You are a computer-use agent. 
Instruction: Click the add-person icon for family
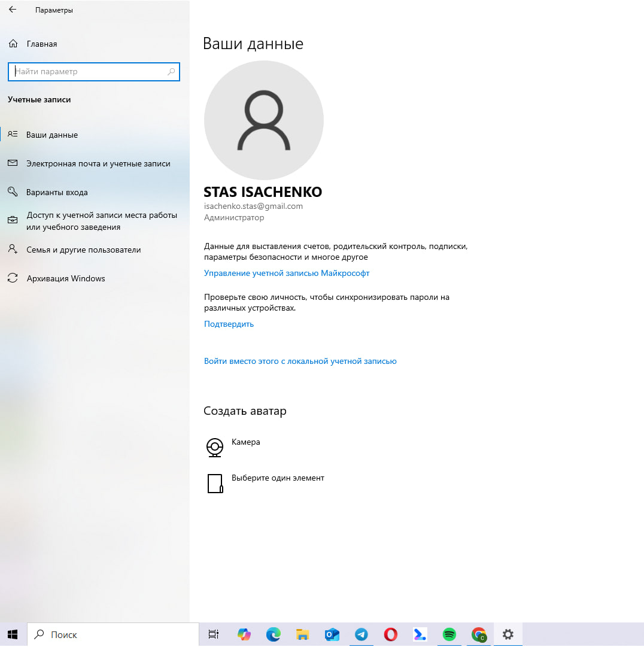(x=13, y=249)
